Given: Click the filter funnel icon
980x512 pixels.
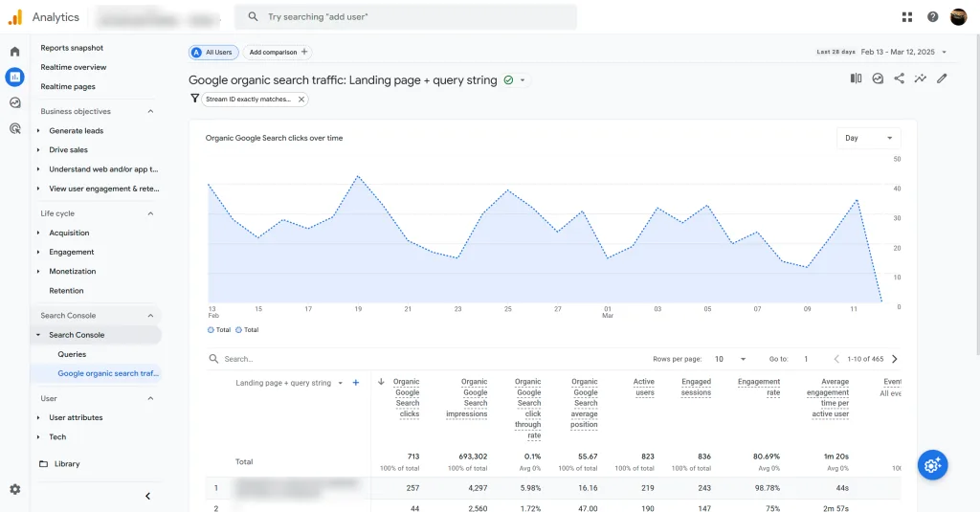Looking at the screenshot, I should click(194, 99).
